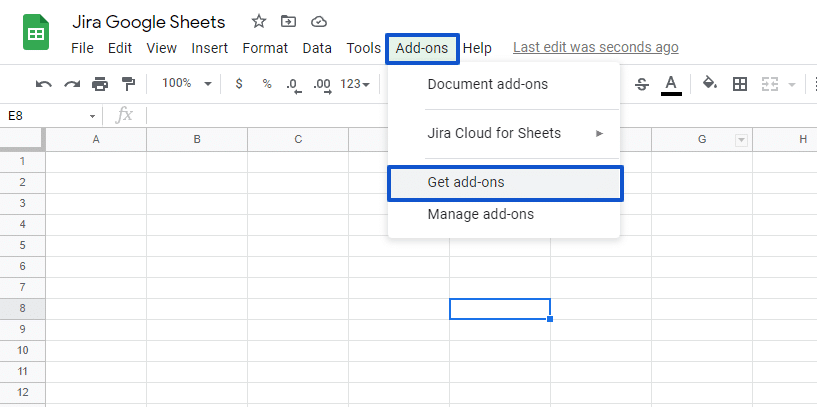Choose Manage add-ons from menu
The height and width of the screenshot is (407, 817).
click(504, 214)
